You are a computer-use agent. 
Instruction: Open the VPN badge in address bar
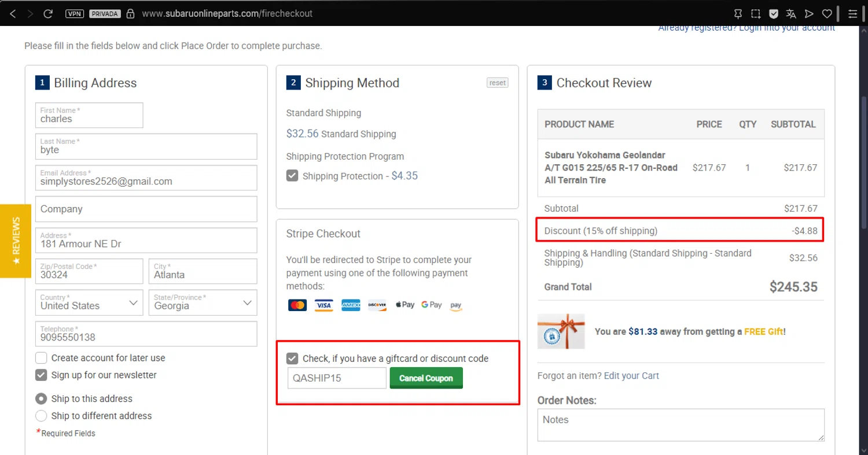[x=75, y=13]
